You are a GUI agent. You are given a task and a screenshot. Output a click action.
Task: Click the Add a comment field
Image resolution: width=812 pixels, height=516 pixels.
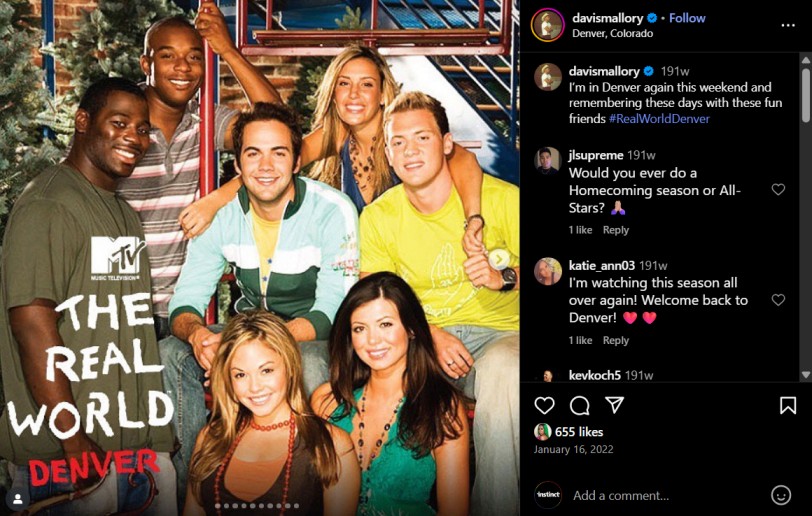pos(668,495)
